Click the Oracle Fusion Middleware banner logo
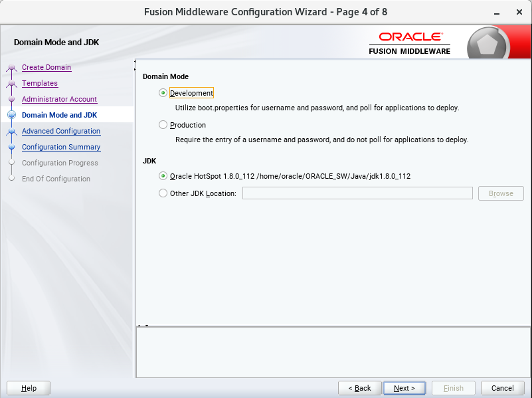This screenshot has width=532, height=398. (409, 41)
